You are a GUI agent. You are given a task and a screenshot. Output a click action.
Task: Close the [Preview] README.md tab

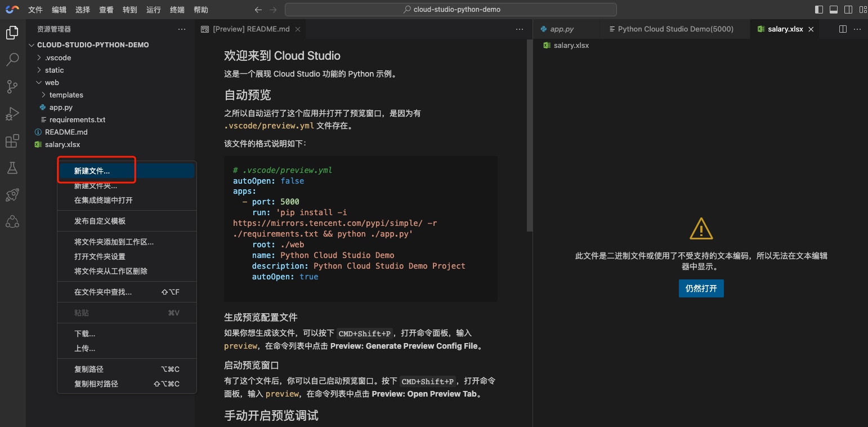(298, 29)
